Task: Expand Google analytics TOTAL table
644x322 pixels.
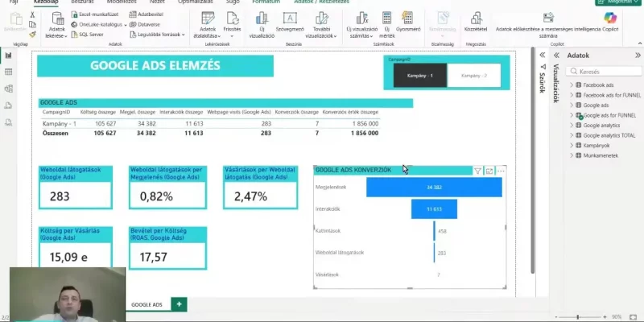Action: tap(572, 135)
